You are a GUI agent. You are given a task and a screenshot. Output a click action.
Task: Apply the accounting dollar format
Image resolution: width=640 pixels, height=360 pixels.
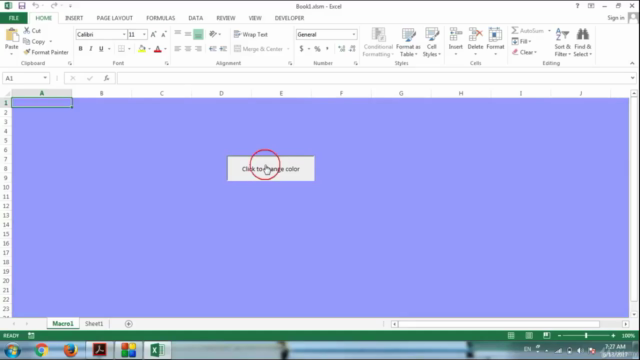301,49
